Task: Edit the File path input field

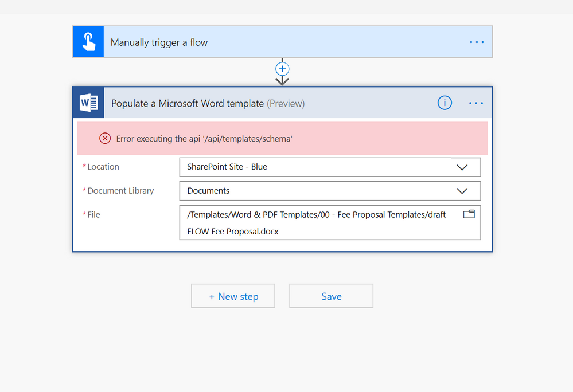Action: click(x=330, y=222)
